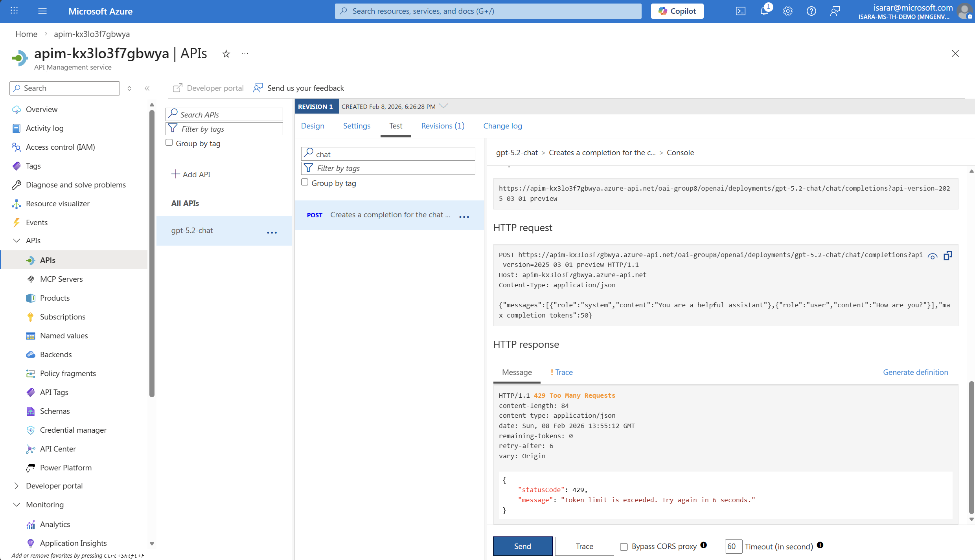This screenshot has width=975, height=560.
Task: Favorite this APIM resource with the star
Action: (x=226, y=54)
